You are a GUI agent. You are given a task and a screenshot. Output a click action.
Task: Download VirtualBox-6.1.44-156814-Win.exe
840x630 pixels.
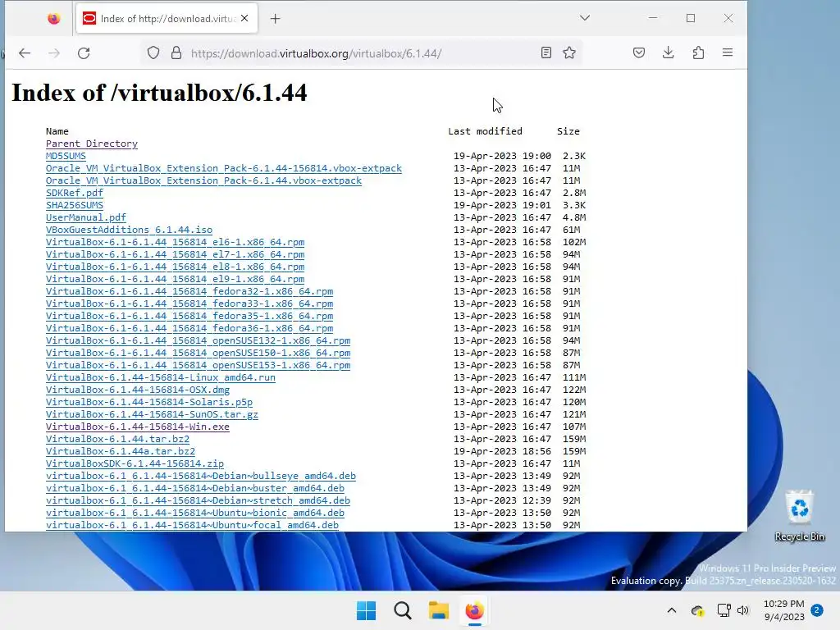coord(138,427)
